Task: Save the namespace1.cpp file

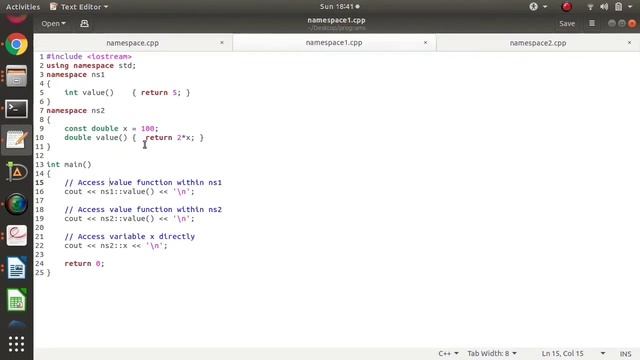Action: click(567, 24)
